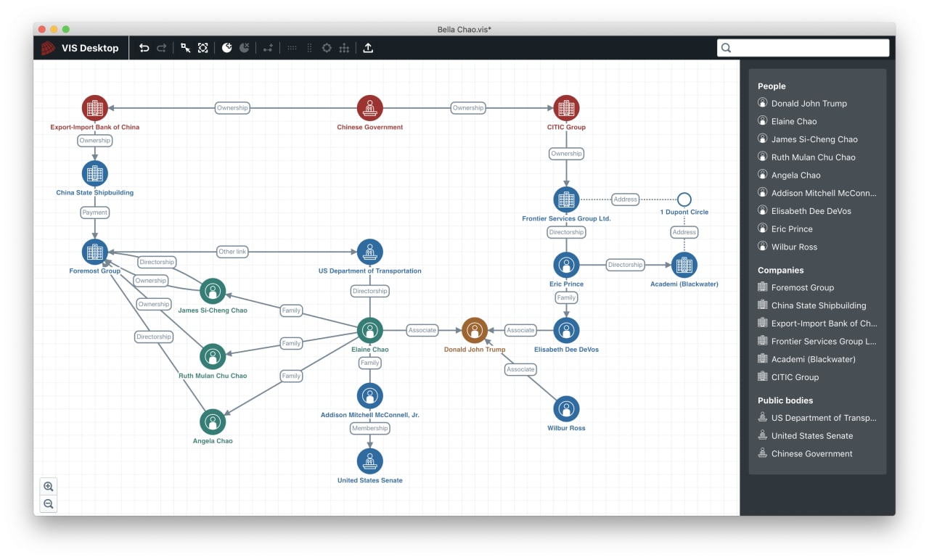This screenshot has height=560, width=929.
Task: Click the remove node toolbar icon
Action: point(245,48)
